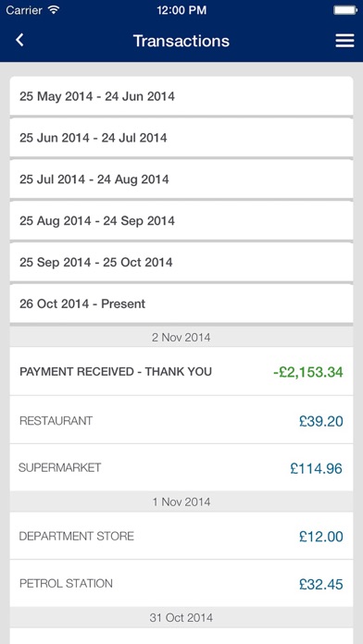Tap the battery icon in status bar
This screenshot has width=363, height=644.
[344, 10]
